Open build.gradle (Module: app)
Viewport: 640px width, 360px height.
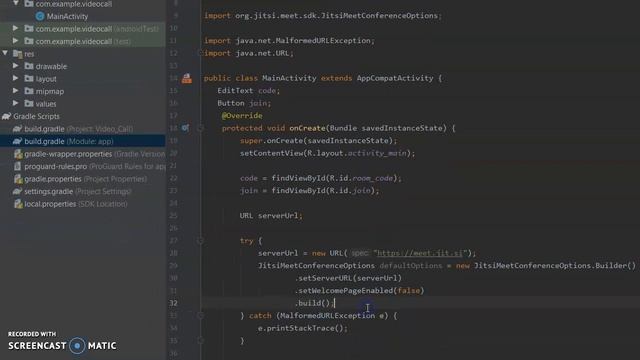(x=69, y=141)
